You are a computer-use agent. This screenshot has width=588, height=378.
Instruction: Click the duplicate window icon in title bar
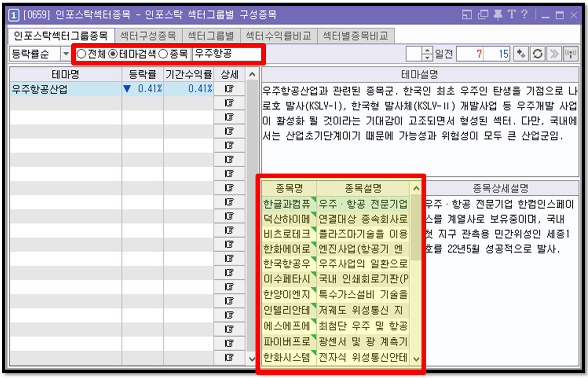483,15
